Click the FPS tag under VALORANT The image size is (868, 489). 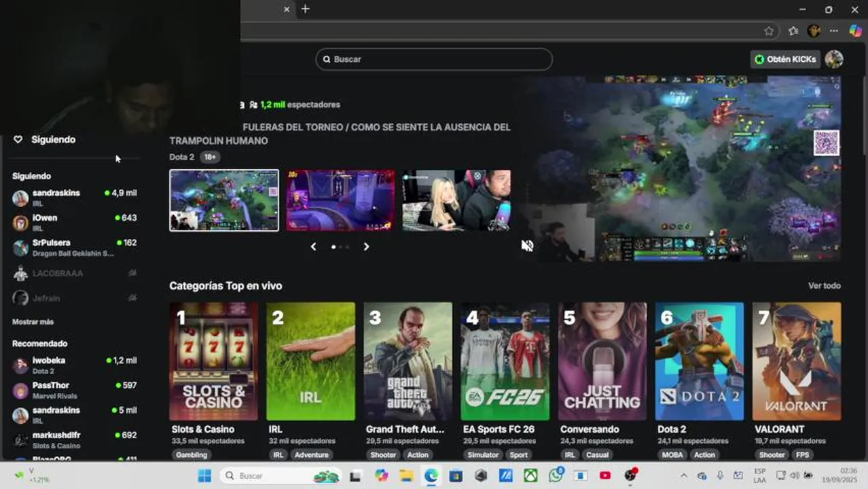click(802, 455)
